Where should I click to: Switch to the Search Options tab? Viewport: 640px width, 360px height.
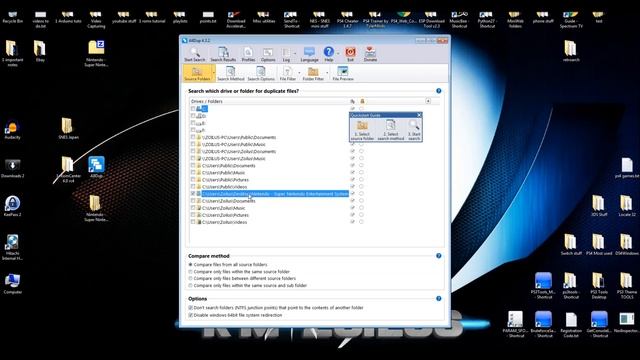(x=261, y=73)
